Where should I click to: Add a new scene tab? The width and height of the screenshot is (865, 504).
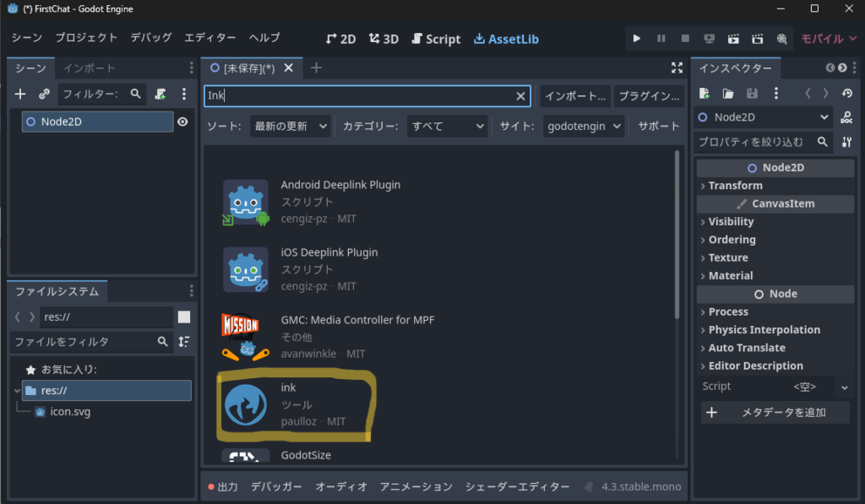pyautogui.click(x=316, y=68)
